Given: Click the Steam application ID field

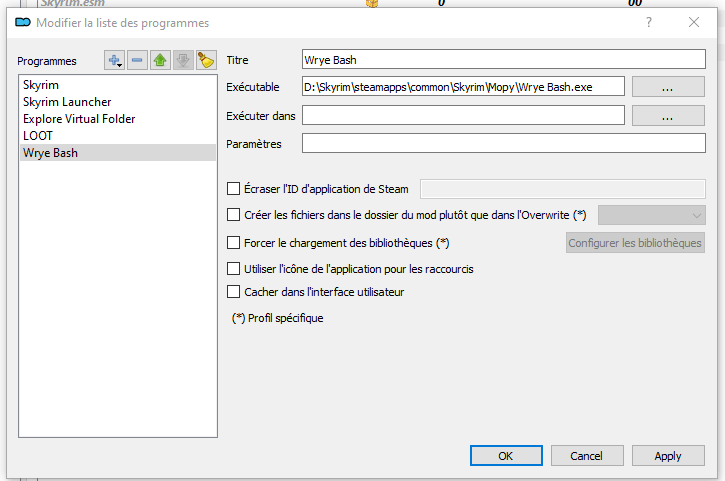Looking at the screenshot, I should point(563,189).
